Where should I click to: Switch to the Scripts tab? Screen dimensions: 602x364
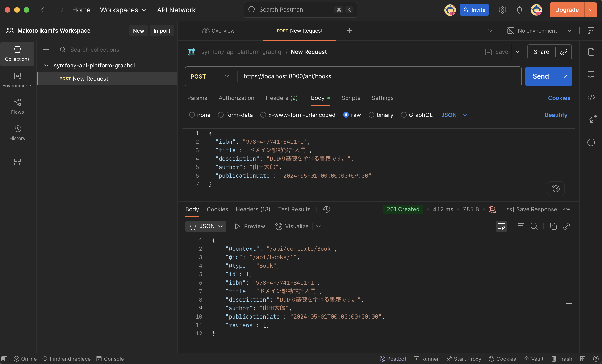coord(351,98)
